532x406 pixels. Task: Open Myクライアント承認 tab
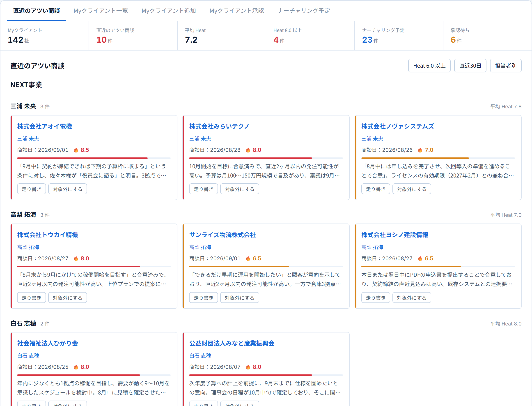point(237,11)
